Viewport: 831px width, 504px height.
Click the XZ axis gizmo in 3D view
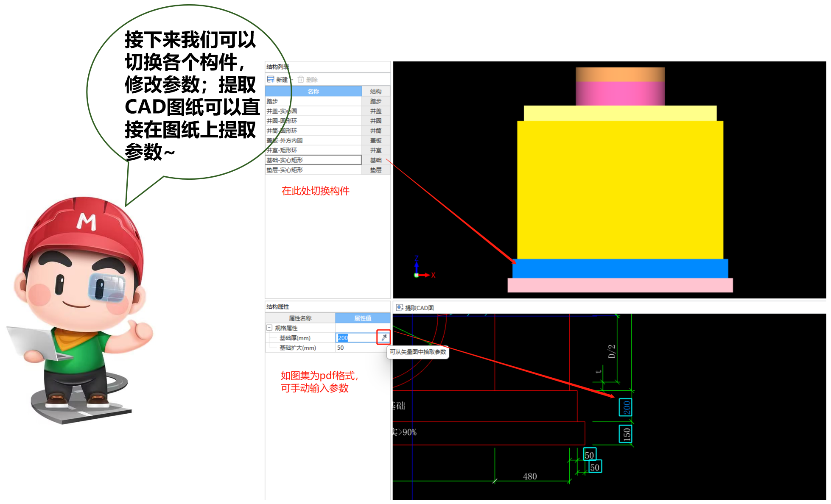point(424,267)
